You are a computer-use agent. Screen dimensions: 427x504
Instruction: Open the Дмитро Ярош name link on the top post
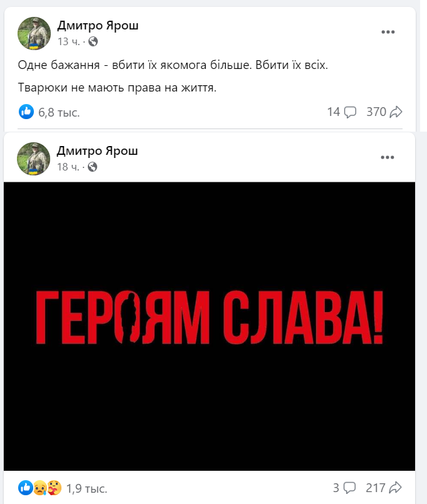98,25
